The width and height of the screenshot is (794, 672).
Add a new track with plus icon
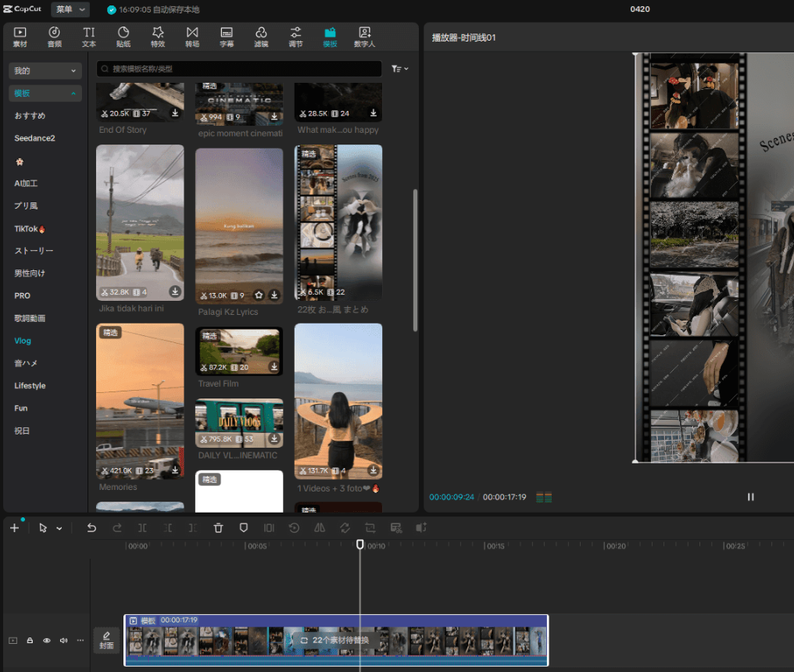point(14,528)
